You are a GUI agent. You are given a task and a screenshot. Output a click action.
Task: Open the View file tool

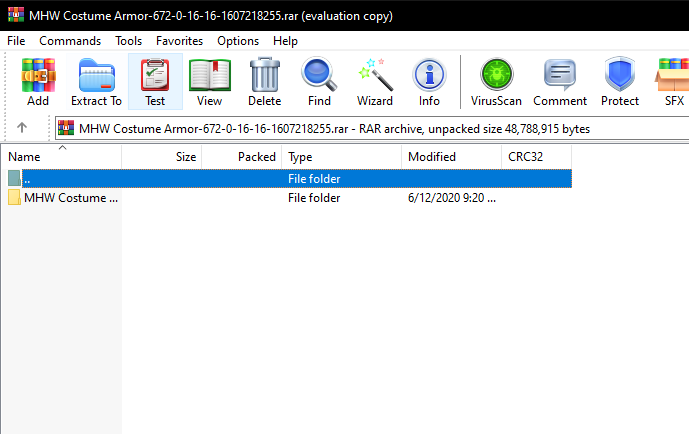[210, 82]
